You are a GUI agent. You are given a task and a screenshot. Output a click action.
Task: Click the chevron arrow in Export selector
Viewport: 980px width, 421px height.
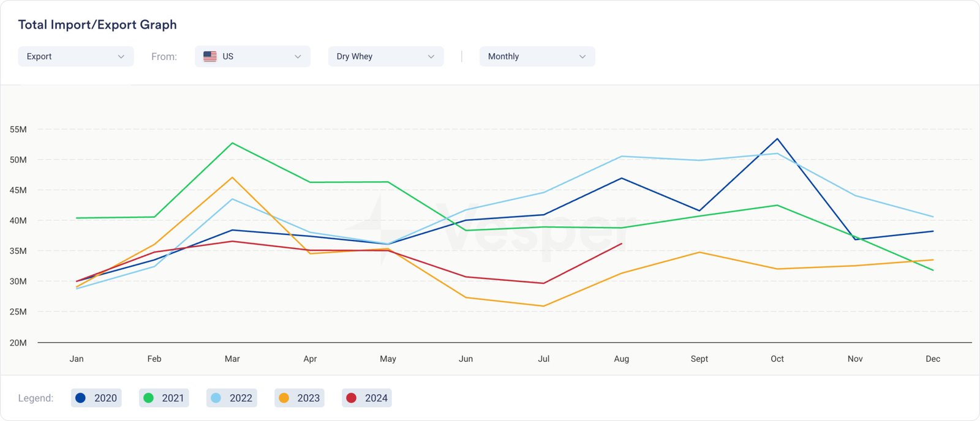coord(121,56)
